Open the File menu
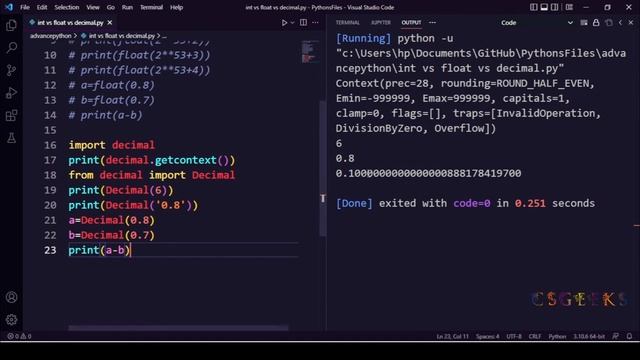640x360 pixels. point(25,7)
